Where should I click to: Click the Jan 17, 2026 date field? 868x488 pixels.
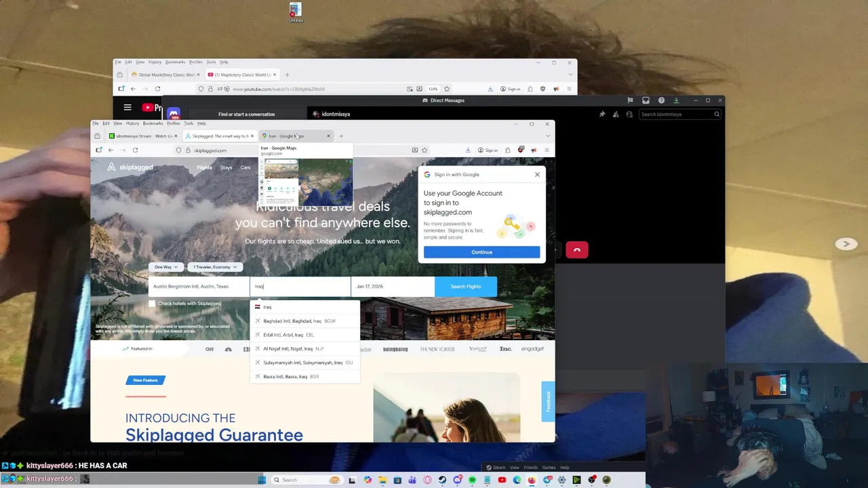pyautogui.click(x=393, y=287)
